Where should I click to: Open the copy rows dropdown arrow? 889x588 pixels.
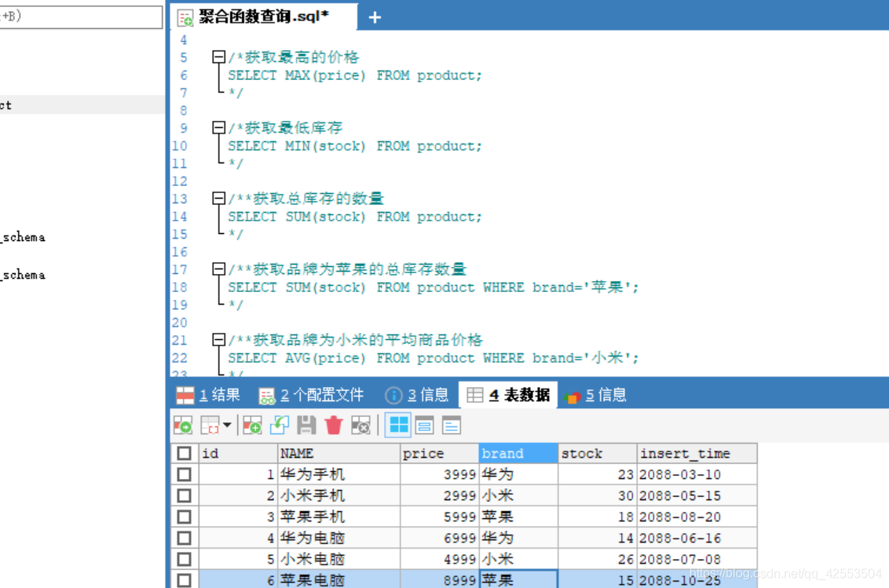point(227,425)
